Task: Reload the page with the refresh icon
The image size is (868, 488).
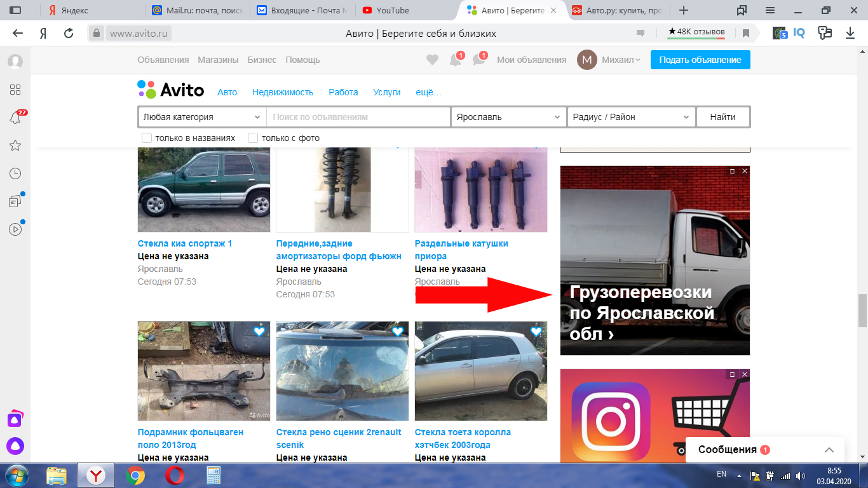Action: tap(69, 34)
